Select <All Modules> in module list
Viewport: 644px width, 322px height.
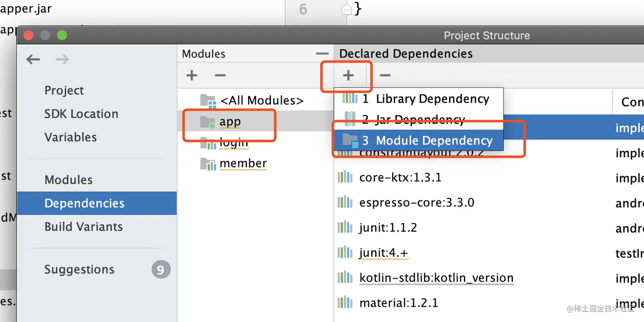pos(262,100)
